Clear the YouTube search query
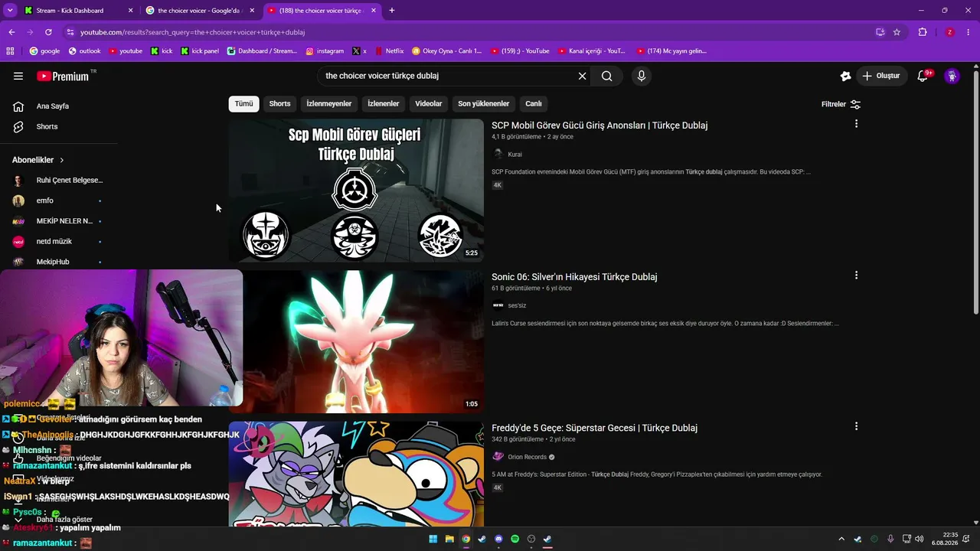This screenshot has height=551, width=980. pos(582,76)
